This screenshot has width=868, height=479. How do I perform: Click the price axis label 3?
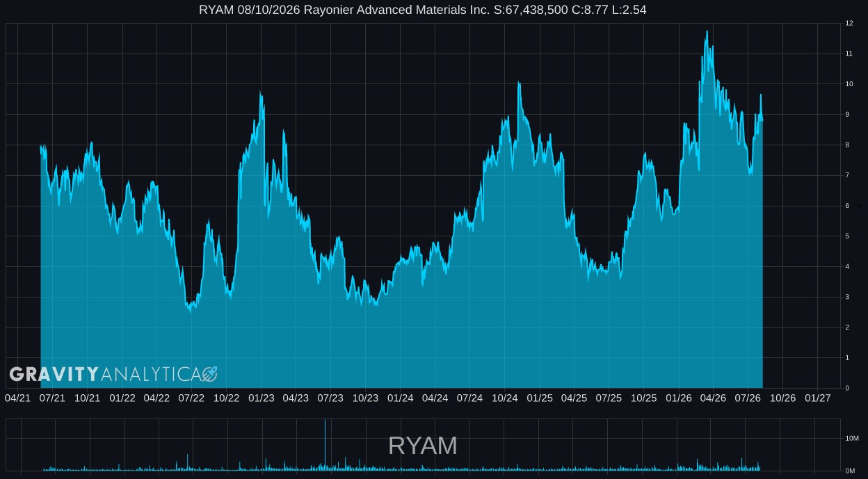click(x=847, y=297)
